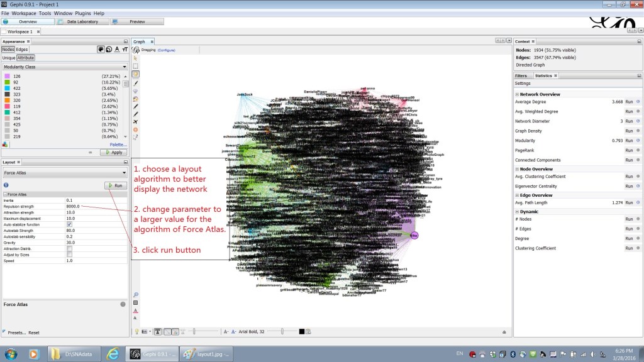Enable the Attraction Distrib. checkbox
The image size is (644, 362).
coord(69,248)
